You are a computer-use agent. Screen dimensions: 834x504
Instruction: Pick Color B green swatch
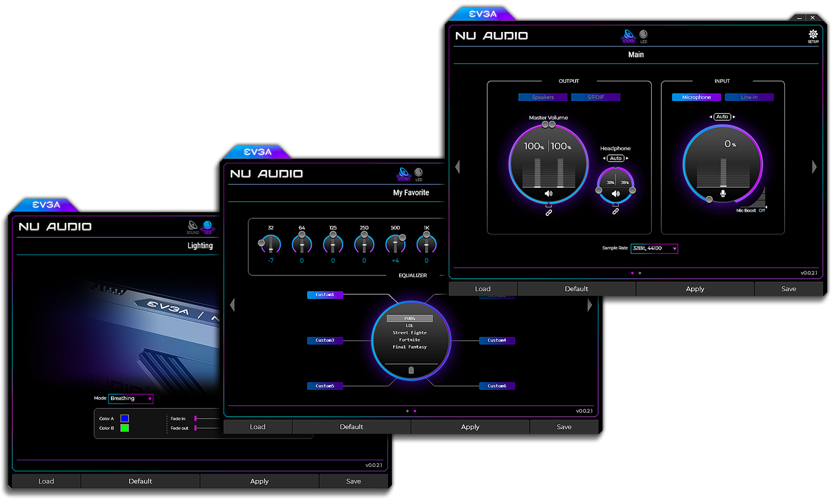pyautogui.click(x=125, y=428)
